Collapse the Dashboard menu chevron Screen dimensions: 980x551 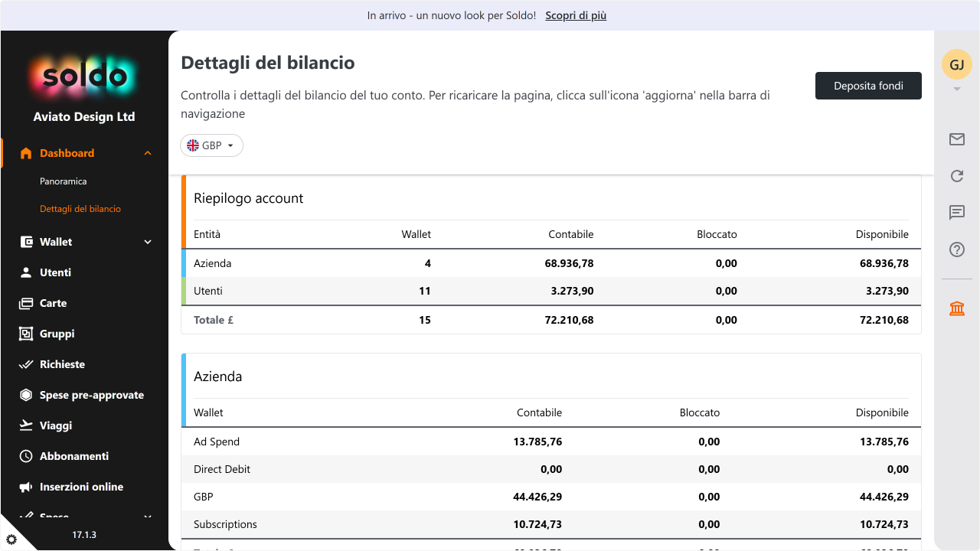[148, 153]
